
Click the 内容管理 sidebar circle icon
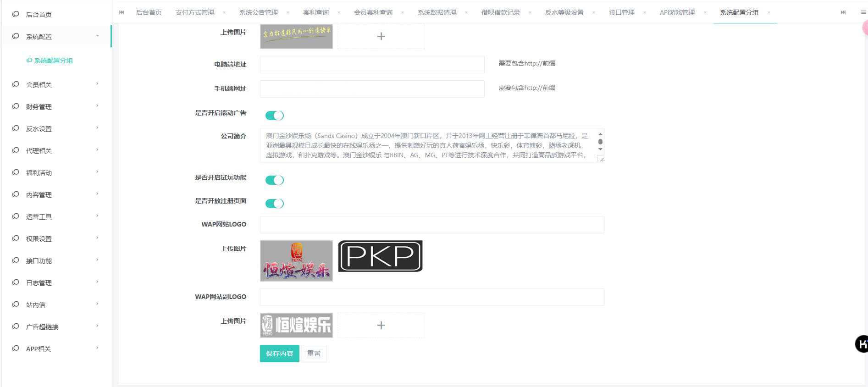click(x=16, y=194)
